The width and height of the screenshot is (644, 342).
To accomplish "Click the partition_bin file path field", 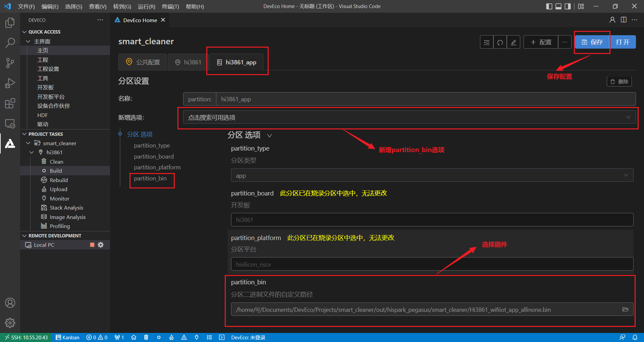I will coord(432,309).
